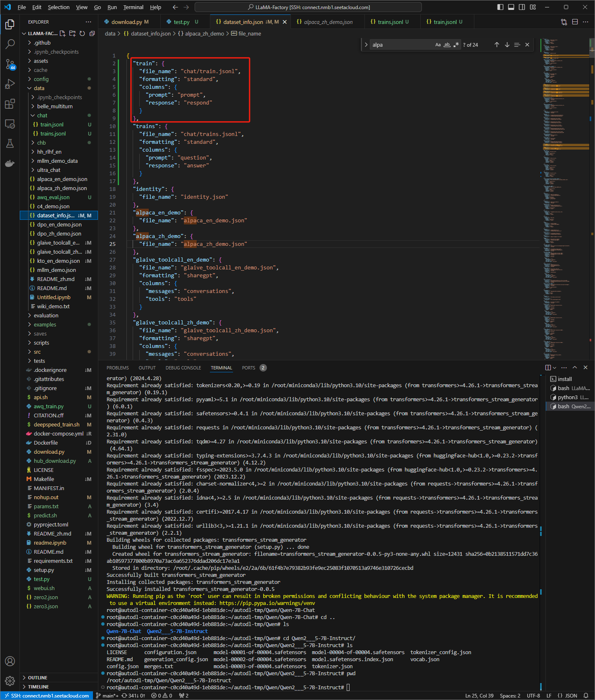Screen dimensions: 595x700
Task: Close the find widget
Action: tap(527, 45)
